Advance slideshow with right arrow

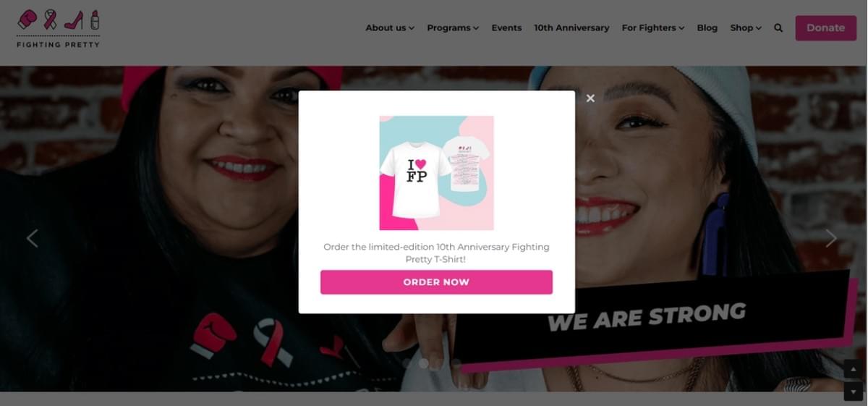[x=831, y=238]
